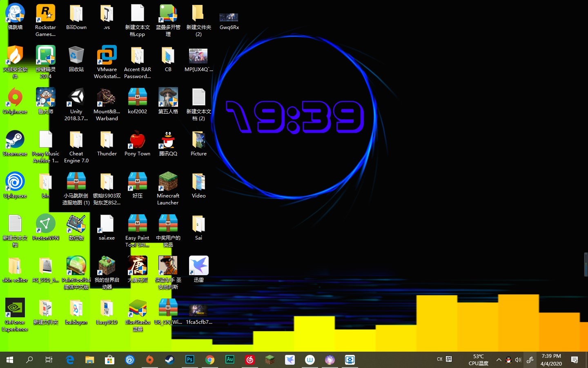Launch 迅雷 (Xunlei) desktop shortcut
The image size is (588, 368).
click(198, 270)
